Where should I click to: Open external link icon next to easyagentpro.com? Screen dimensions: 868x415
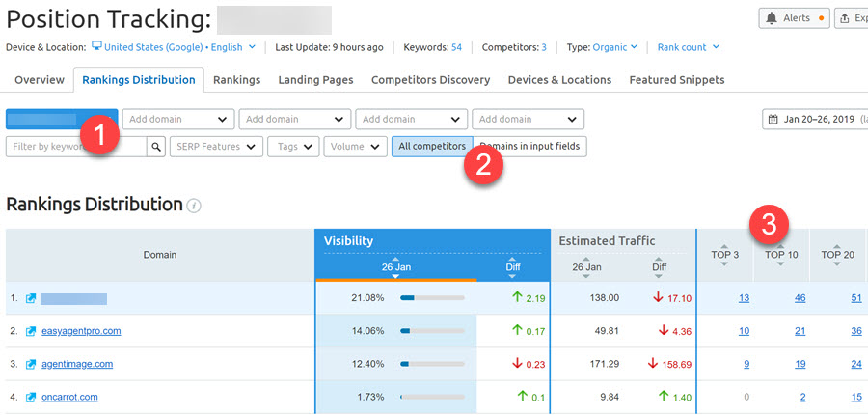31,331
